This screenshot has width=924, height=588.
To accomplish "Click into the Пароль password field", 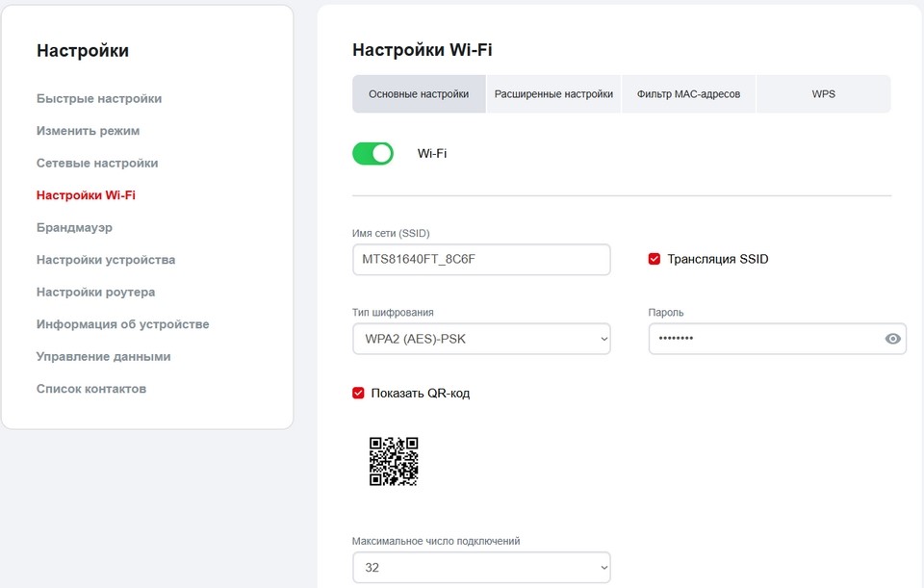I will (760, 339).
